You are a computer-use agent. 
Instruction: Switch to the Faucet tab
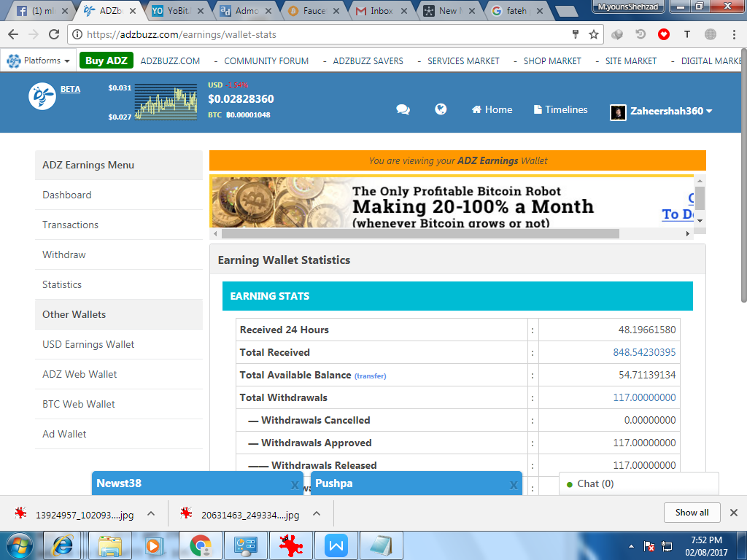click(314, 10)
